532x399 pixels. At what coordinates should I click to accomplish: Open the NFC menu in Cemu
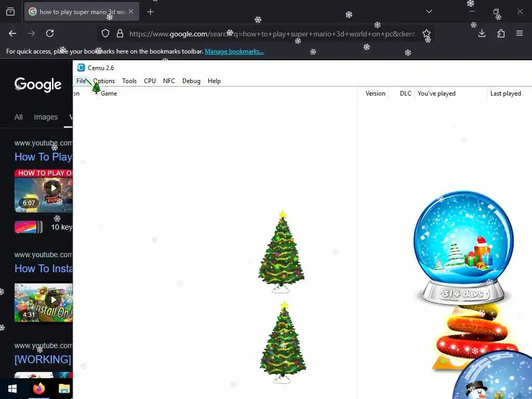(169, 81)
